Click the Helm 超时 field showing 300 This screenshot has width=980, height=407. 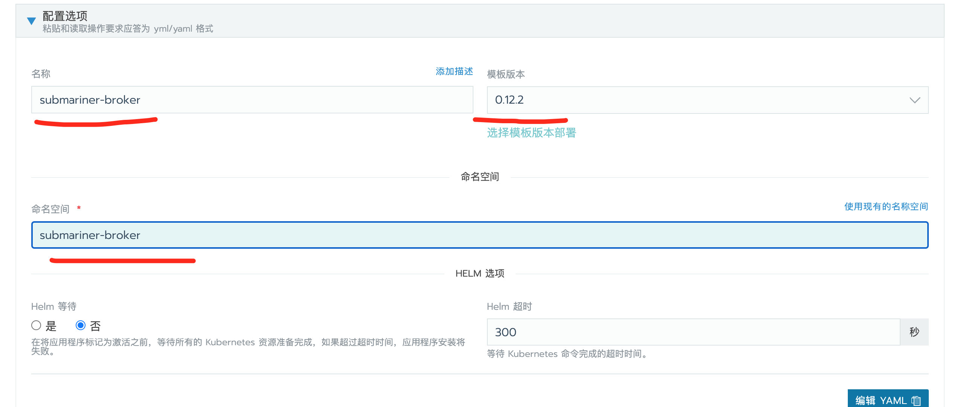point(693,332)
